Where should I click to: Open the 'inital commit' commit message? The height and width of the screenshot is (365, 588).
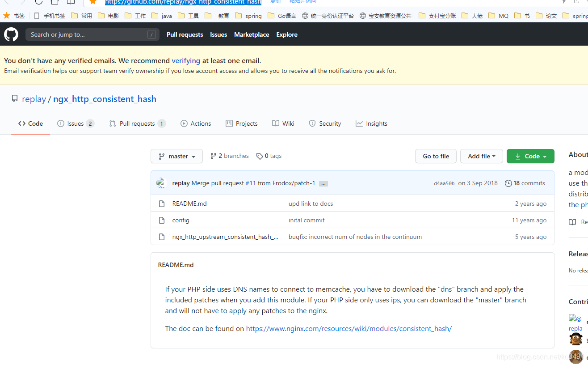pos(307,220)
